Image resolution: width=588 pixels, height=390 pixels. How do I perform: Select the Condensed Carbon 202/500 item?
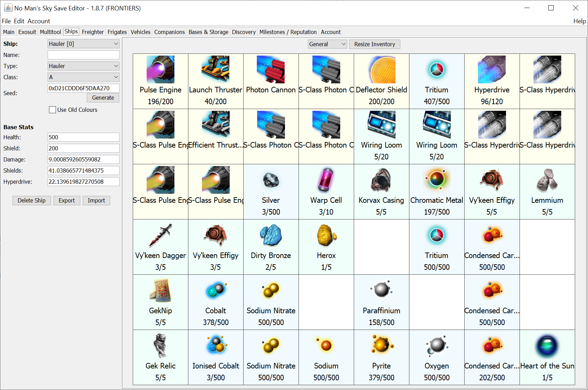click(492, 357)
